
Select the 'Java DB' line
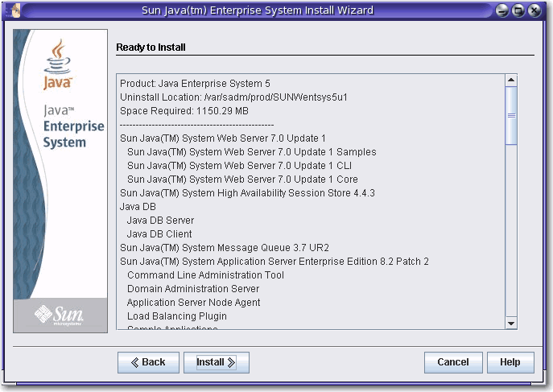point(138,207)
